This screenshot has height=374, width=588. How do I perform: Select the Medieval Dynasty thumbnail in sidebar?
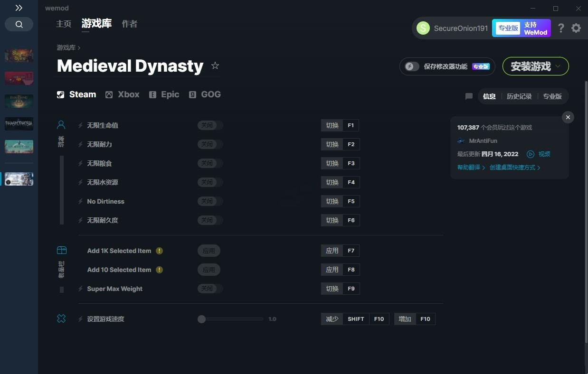coord(19,179)
